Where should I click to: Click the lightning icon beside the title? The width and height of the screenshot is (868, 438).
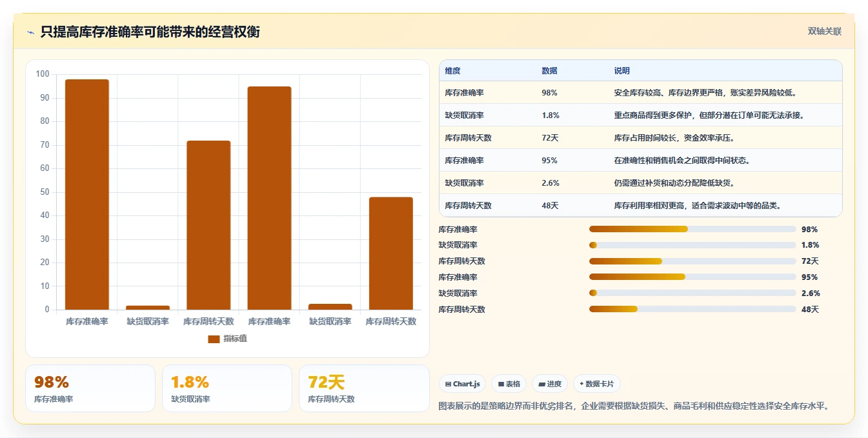coord(30,32)
